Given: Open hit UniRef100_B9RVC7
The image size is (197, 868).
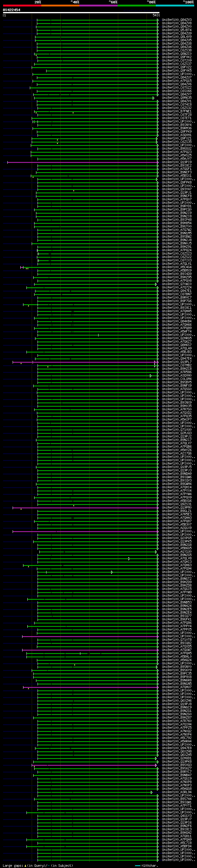Looking at the screenshot, I should pos(177,297).
